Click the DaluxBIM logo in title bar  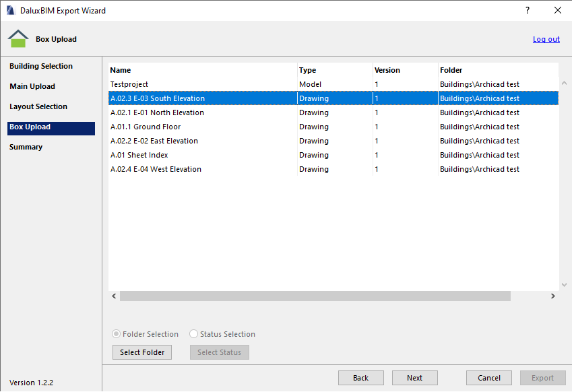10,10
